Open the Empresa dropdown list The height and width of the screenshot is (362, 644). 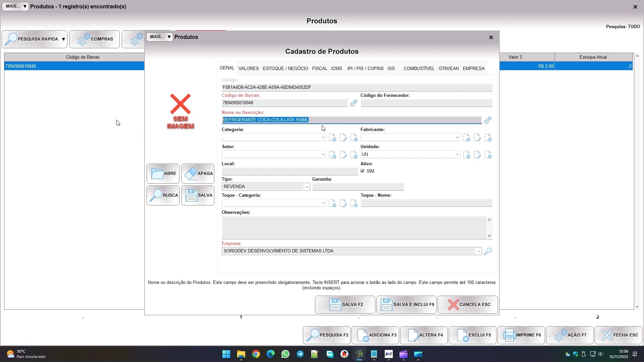479,251
